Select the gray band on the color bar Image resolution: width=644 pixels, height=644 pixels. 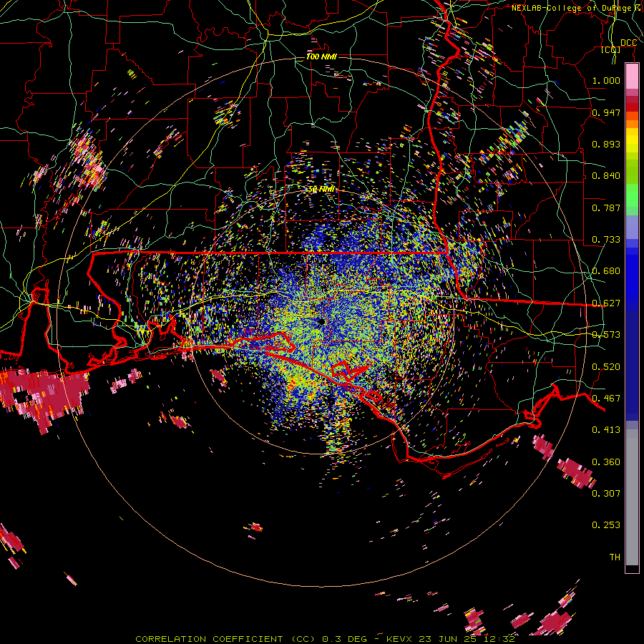pyautogui.click(x=632, y=497)
